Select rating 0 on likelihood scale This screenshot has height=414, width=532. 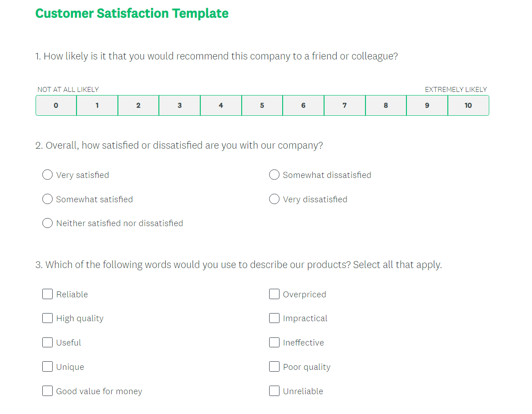click(x=56, y=105)
